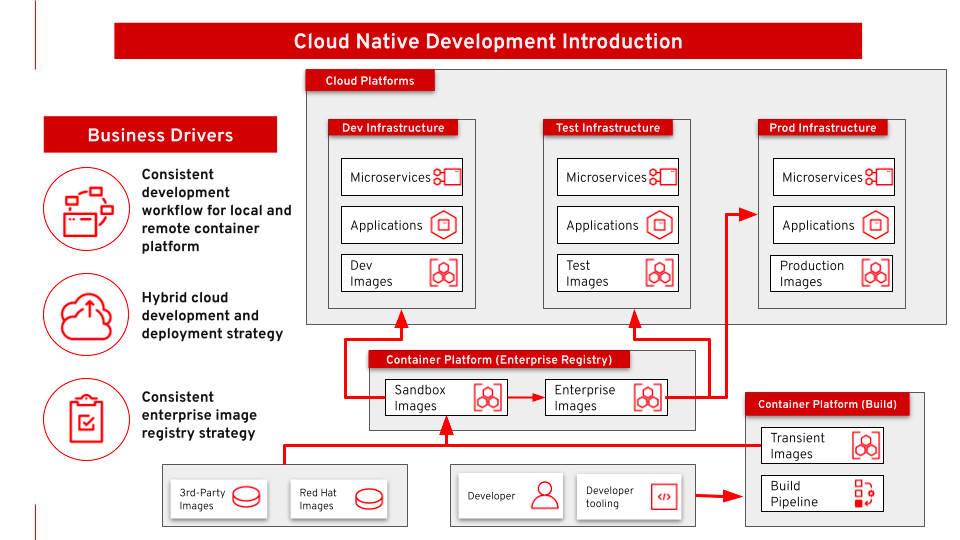The image size is (960, 540).
Task: Select the Enterprise Images box
Action: tap(606, 398)
